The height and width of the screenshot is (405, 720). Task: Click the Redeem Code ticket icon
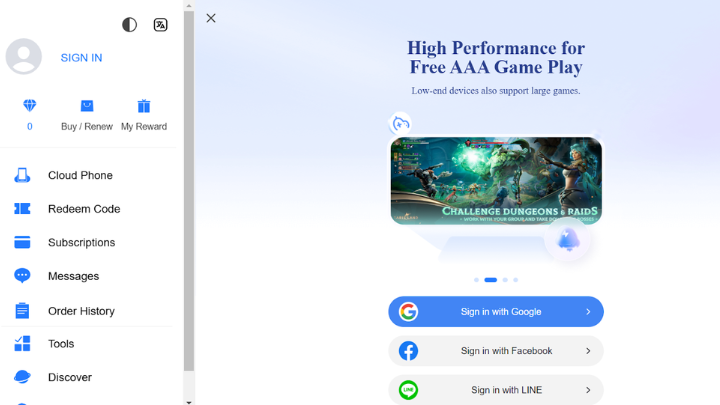tap(22, 209)
